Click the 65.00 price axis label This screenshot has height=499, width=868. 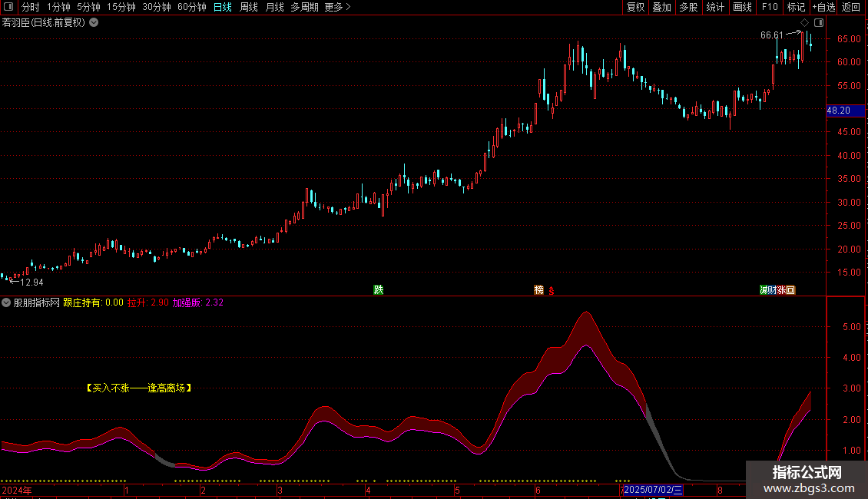(849, 38)
